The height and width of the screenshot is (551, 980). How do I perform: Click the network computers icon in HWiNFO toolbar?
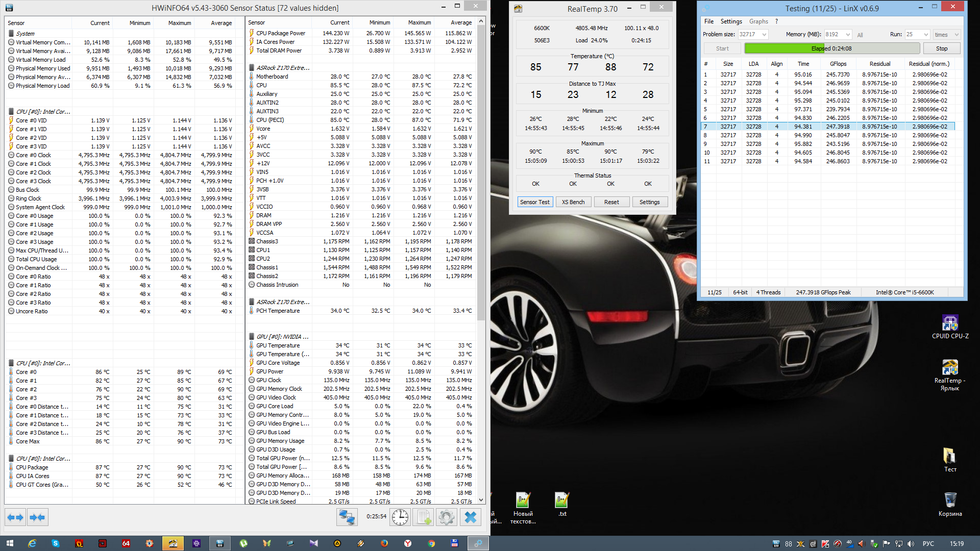[347, 517]
